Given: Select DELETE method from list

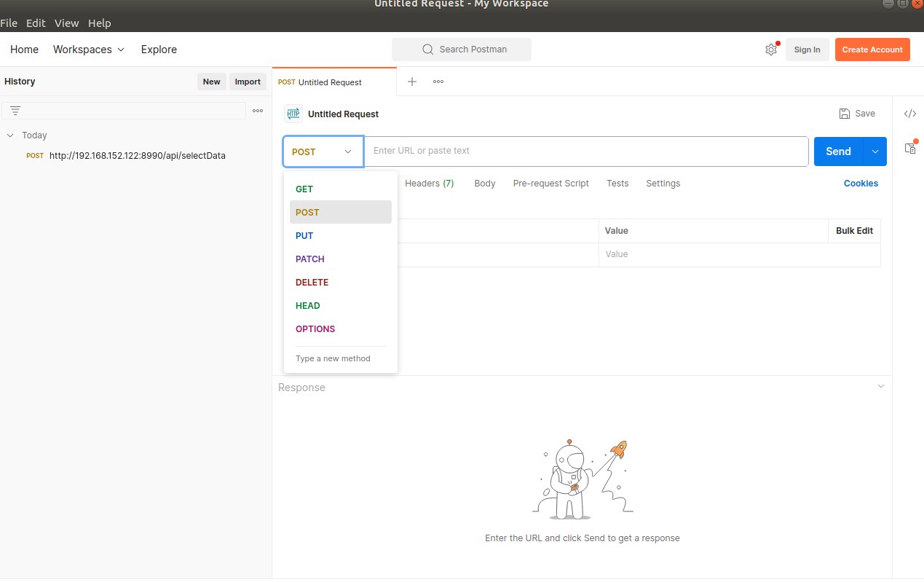Looking at the screenshot, I should (341, 282).
